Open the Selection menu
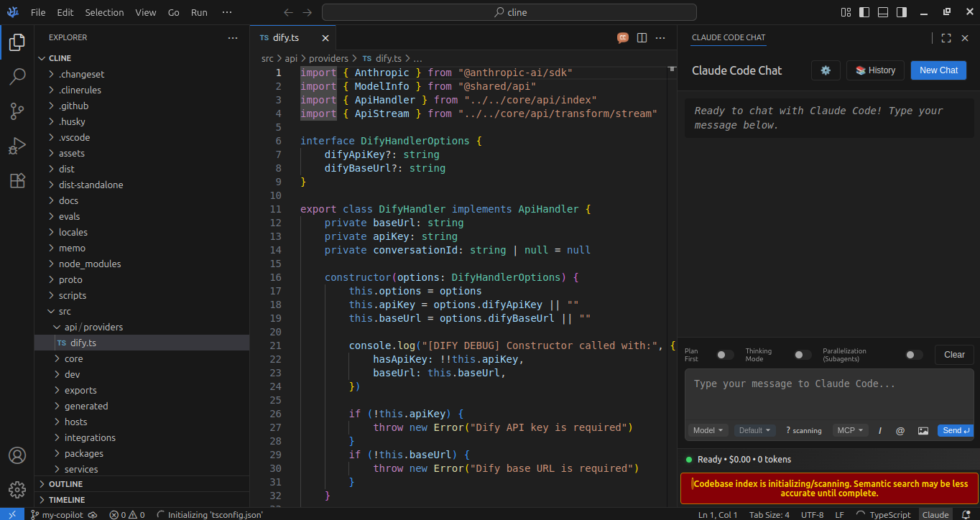Image resolution: width=980 pixels, height=520 pixels. coord(104,12)
